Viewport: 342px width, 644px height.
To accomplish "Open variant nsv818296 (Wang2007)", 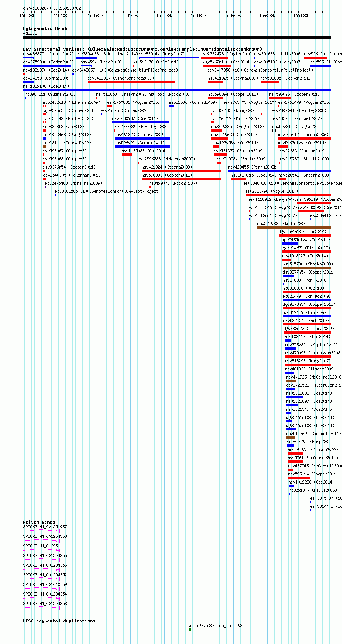I will 308,361.
